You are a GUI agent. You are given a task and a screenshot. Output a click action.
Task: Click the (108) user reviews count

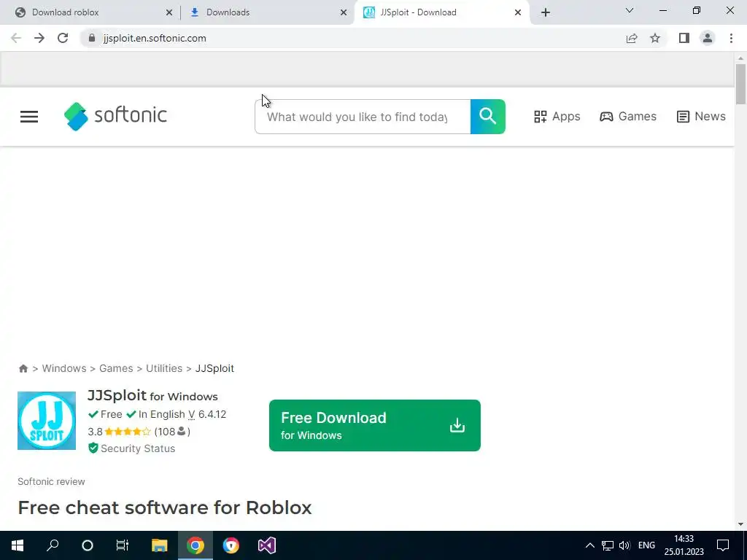pyautogui.click(x=172, y=432)
